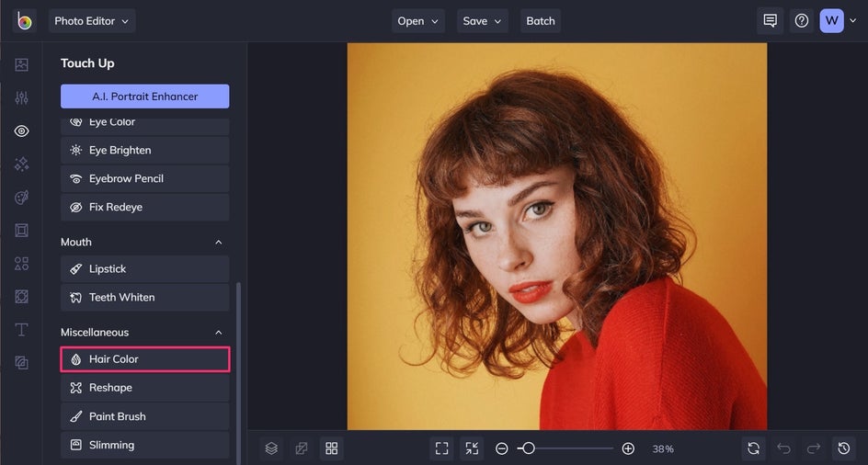The height and width of the screenshot is (465, 868).
Task: Click the zoom slider handle
Action: click(x=529, y=448)
